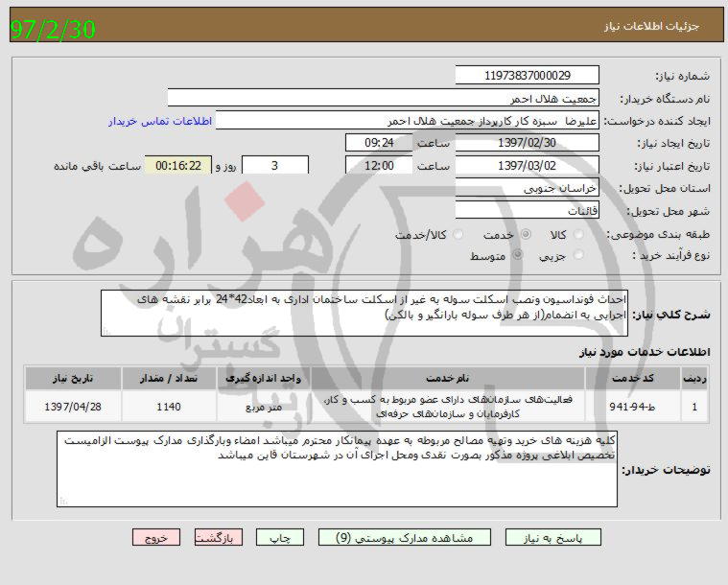Click the کد خدمت column header

click(x=633, y=378)
